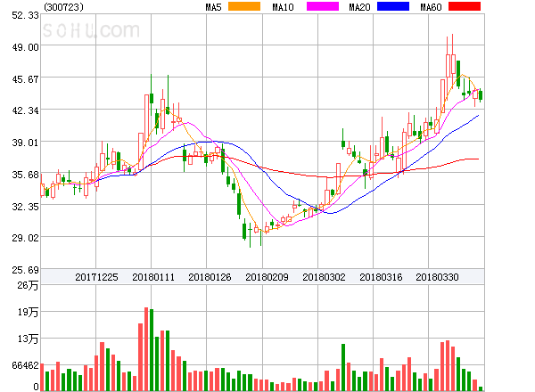This screenshot has width=535, height=392.
Task: Click the 42.34 price axis label
Action: [x=25, y=110]
